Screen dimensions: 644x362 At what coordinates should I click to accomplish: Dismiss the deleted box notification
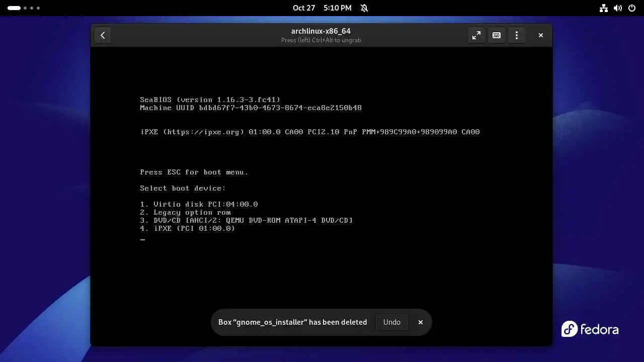pyautogui.click(x=421, y=322)
